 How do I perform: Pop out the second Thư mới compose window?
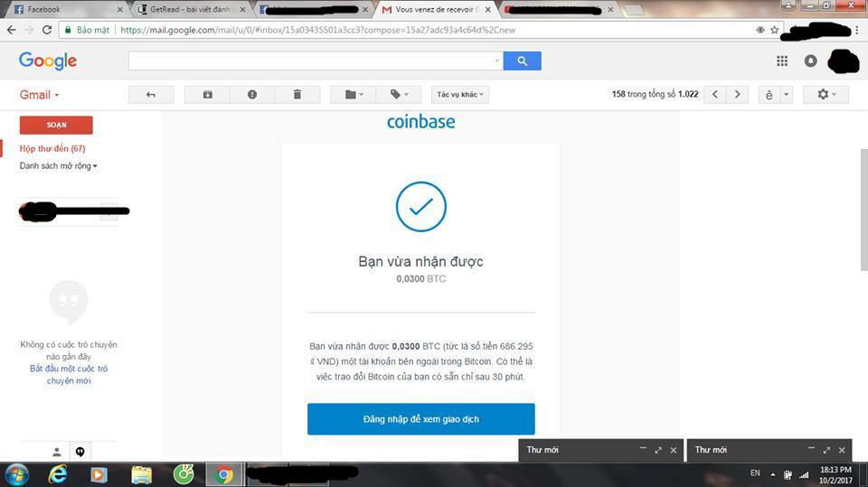coord(826,450)
